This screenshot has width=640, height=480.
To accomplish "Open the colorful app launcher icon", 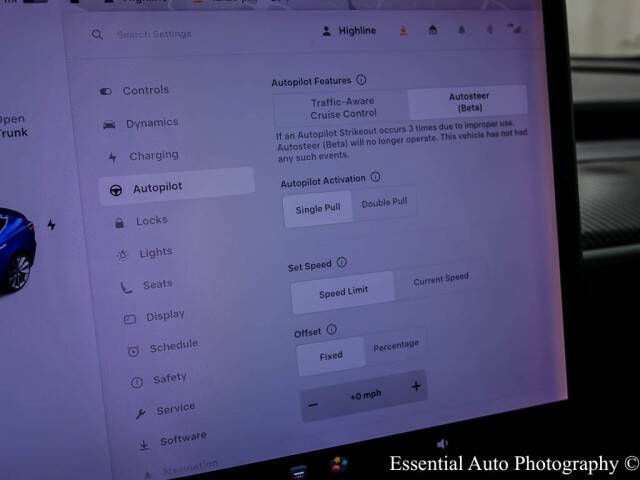I will click(x=339, y=463).
